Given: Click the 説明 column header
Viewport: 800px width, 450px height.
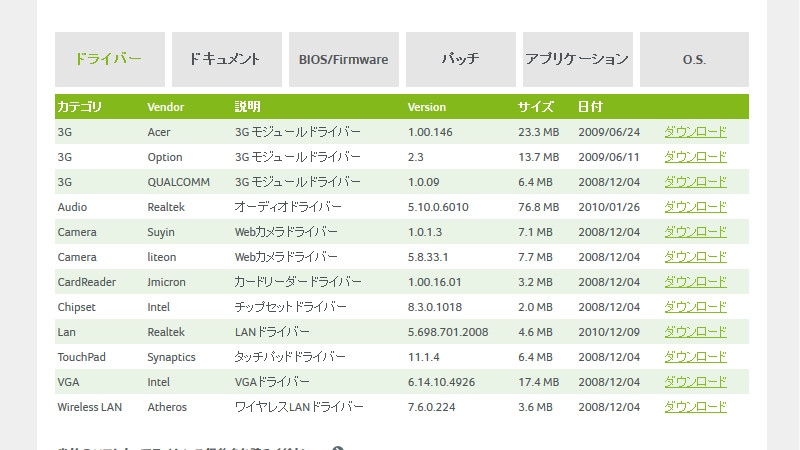Looking at the screenshot, I should [x=247, y=107].
